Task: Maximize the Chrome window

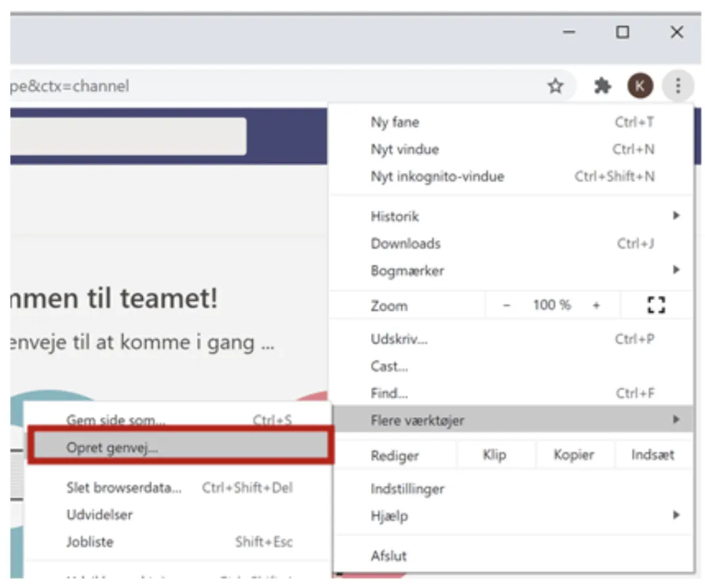Action: [x=622, y=32]
